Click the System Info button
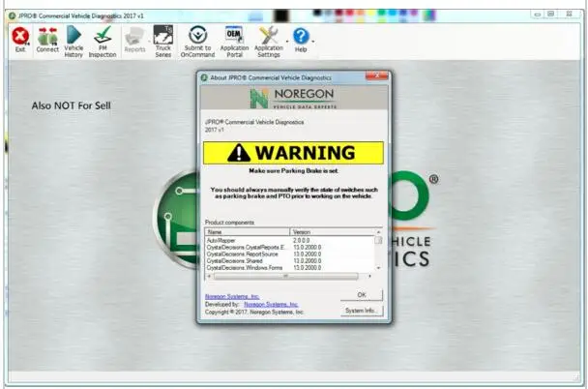The height and width of the screenshot is (389, 588). (362, 311)
